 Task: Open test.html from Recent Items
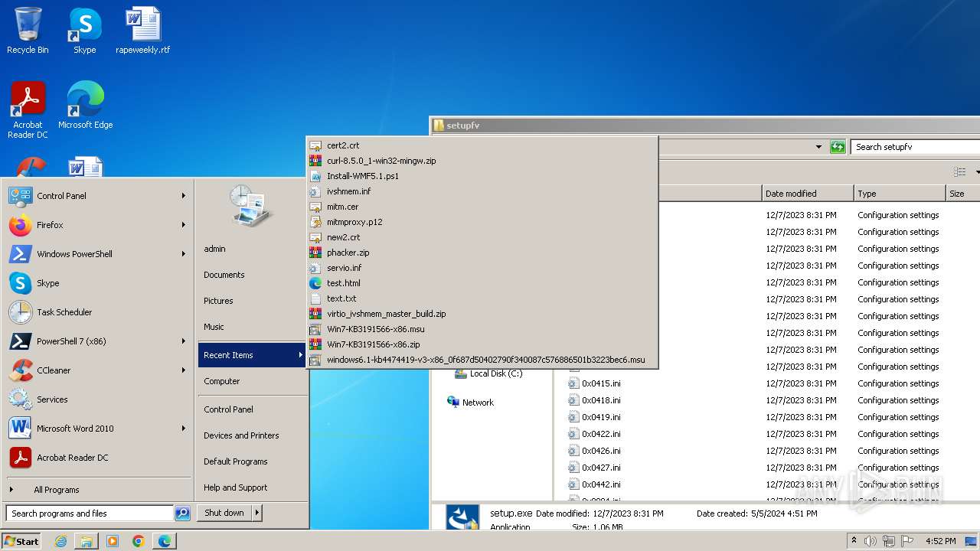point(482,283)
